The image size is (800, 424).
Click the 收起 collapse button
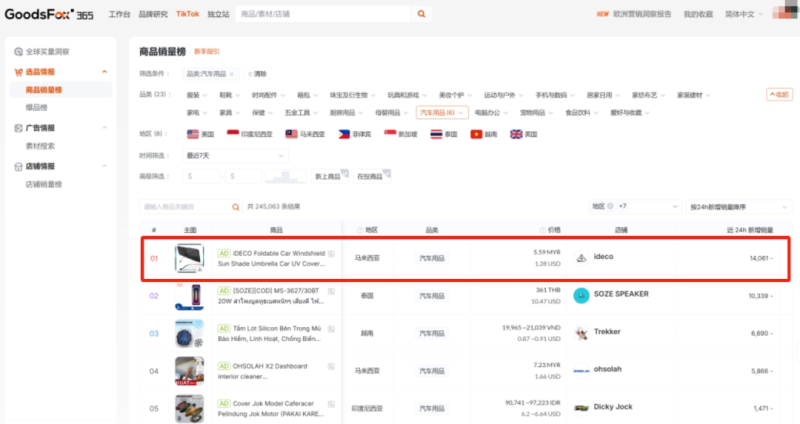[x=779, y=94]
